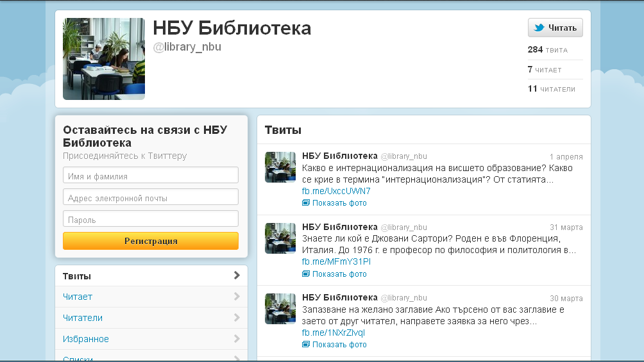Open avatar of the 31 марта tweet

[x=280, y=238]
